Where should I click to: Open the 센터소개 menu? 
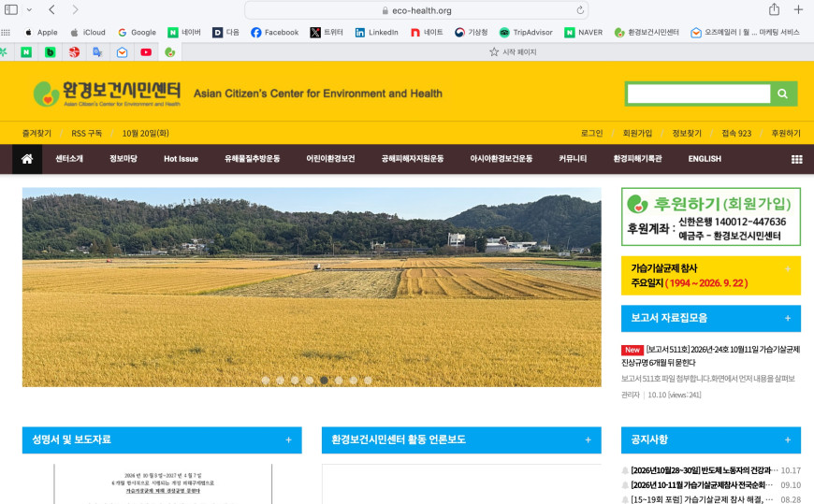point(69,159)
